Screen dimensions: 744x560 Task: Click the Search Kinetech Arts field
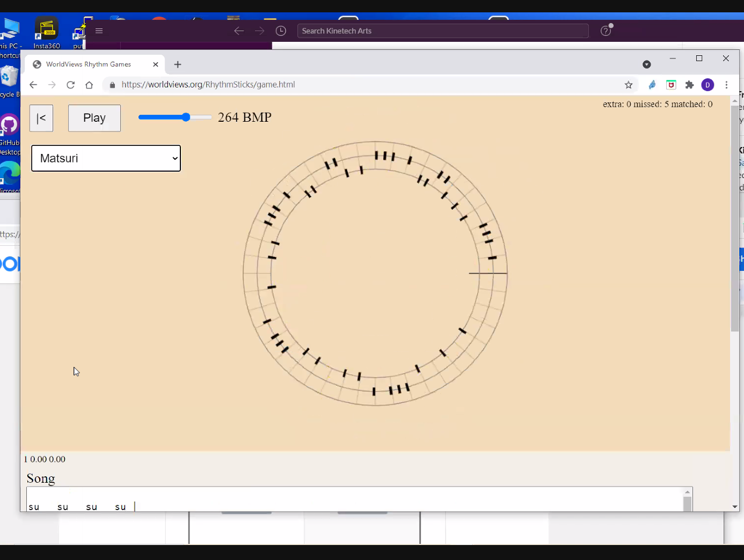tap(443, 31)
